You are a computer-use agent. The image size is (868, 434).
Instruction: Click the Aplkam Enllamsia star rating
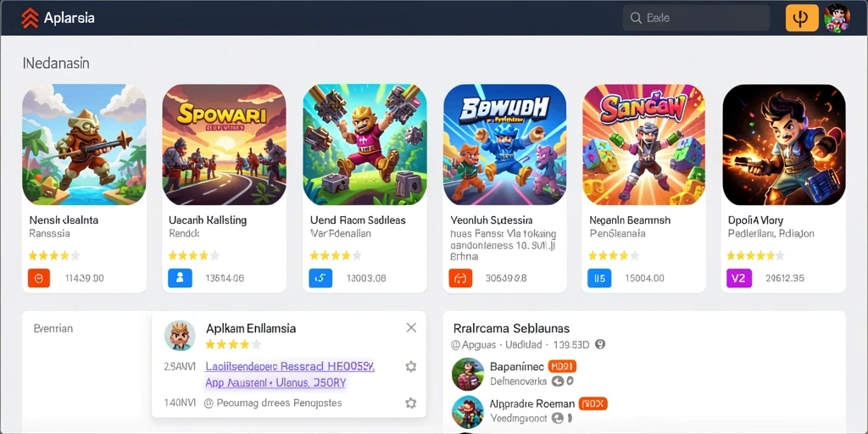point(233,344)
